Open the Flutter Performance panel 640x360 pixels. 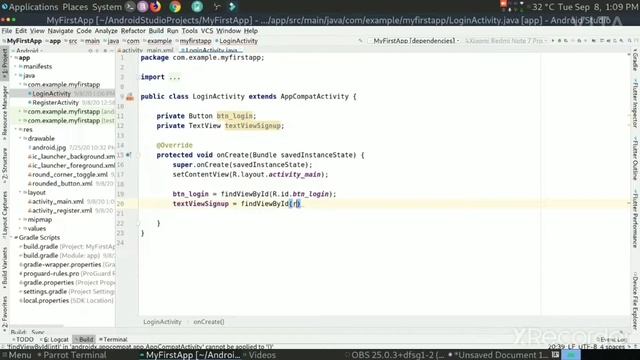[635, 220]
